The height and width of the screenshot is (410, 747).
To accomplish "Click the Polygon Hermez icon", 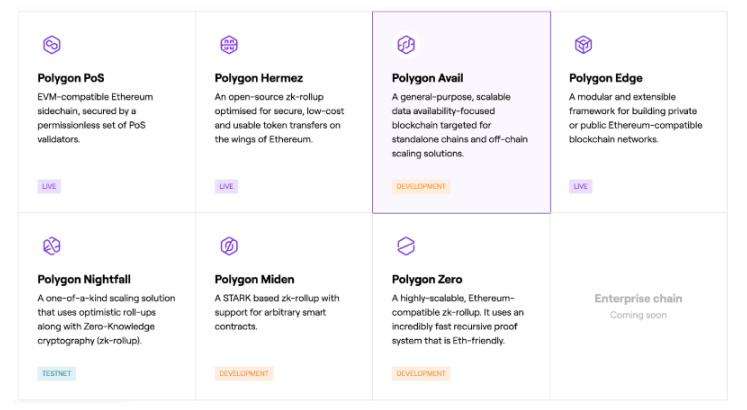I will [229, 45].
